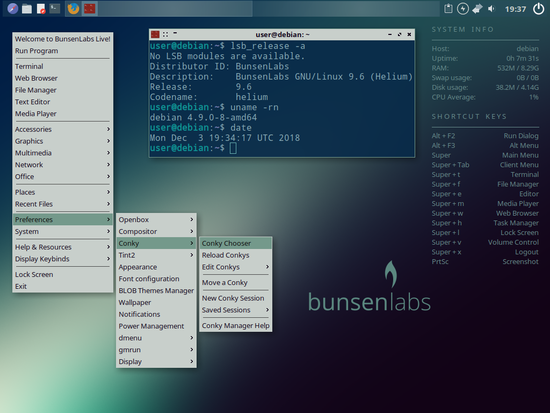Open Font configuration in Preferences
Screen dimensions: 550x413
(x=156, y=279)
